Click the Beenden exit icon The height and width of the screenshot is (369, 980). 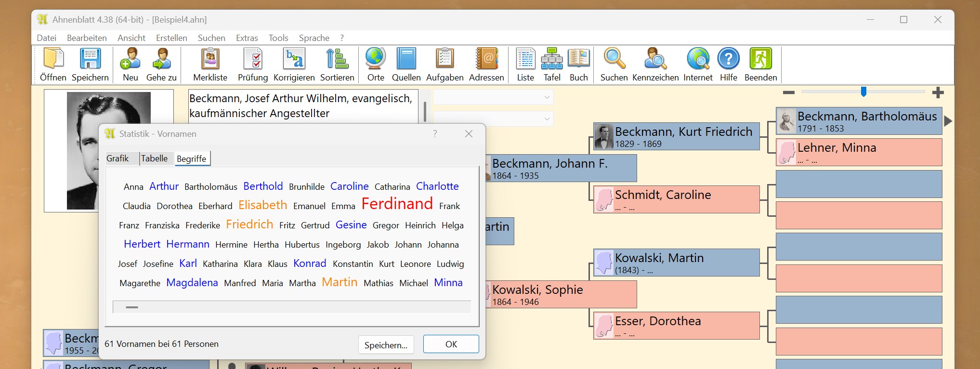click(760, 59)
